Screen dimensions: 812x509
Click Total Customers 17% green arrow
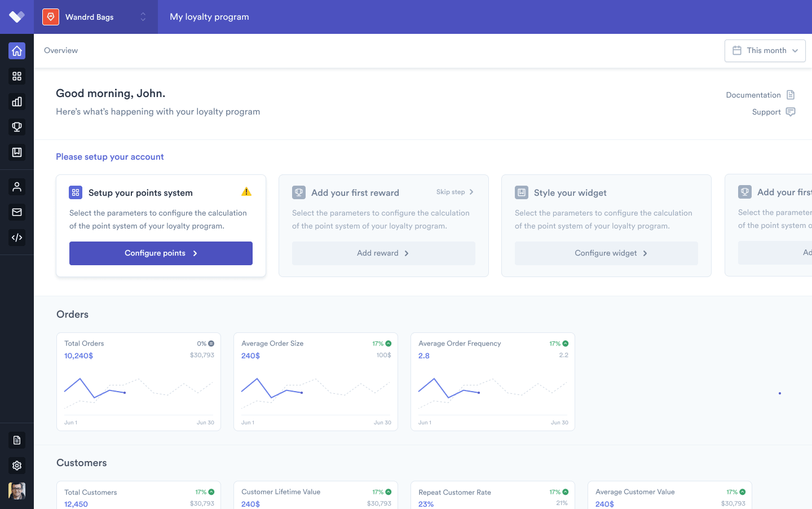tap(211, 492)
